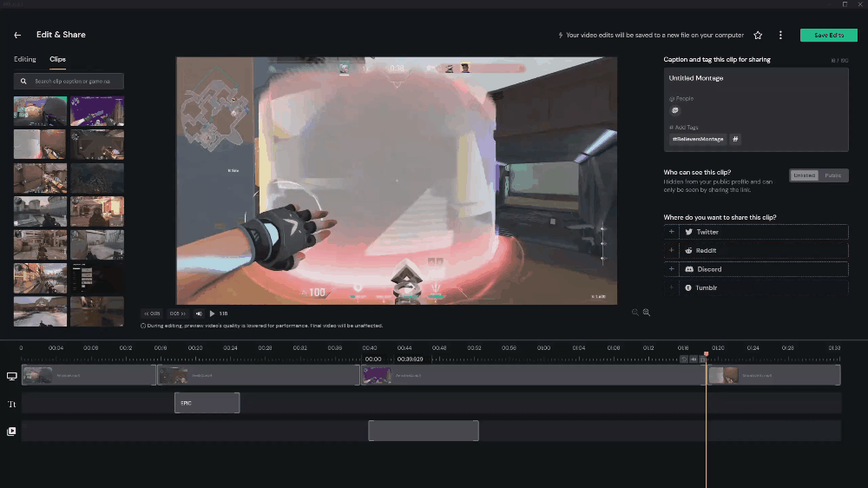868x488 pixels.
Task: Set clip visibility to Unlisted
Action: [x=805, y=175]
